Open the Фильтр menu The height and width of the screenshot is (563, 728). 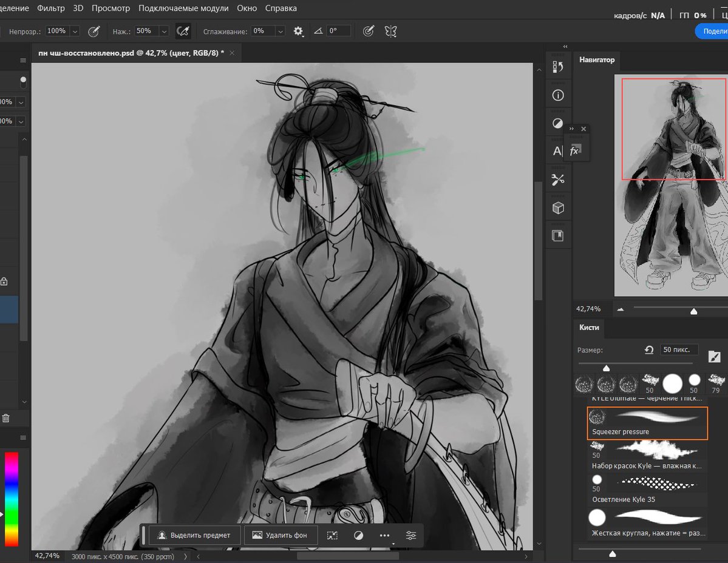(x=50, y=8)
